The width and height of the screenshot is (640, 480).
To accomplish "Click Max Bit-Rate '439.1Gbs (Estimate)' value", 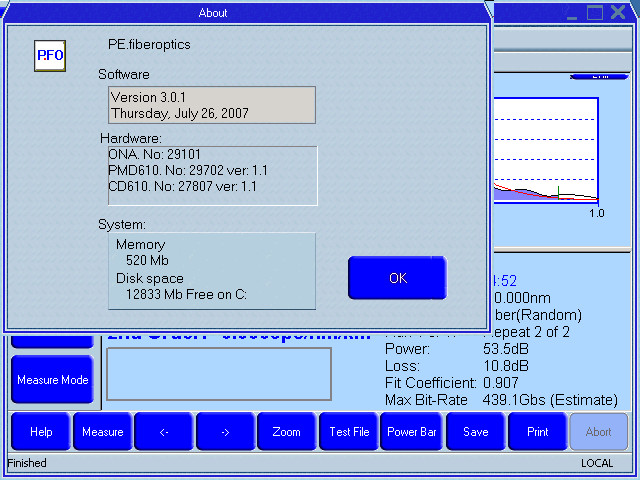I will [x=550, y=400].
